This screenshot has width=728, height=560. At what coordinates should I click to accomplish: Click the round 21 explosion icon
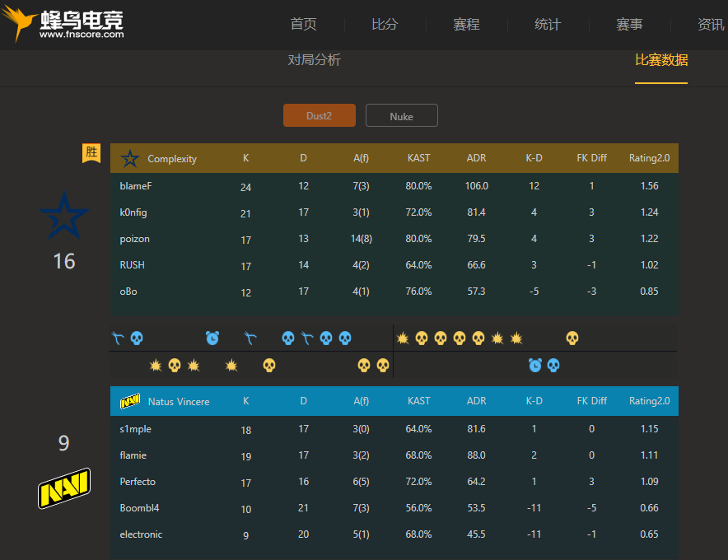(497, 338)
